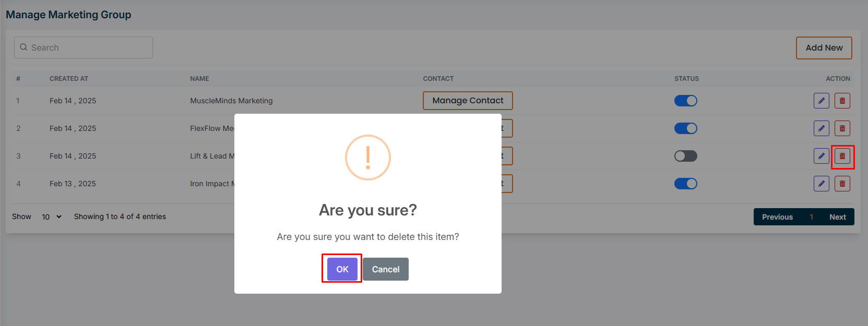
Task: Cancel the delete confirmation
Action: pyautogui.click(x=385, y=269)
